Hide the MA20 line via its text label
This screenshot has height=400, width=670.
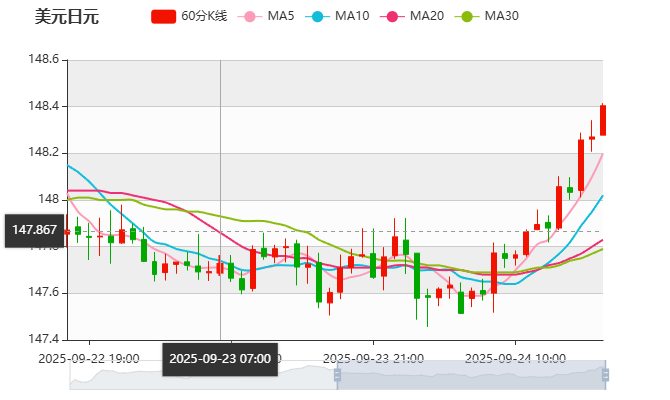pyautogui.click(x=427, y=16)
